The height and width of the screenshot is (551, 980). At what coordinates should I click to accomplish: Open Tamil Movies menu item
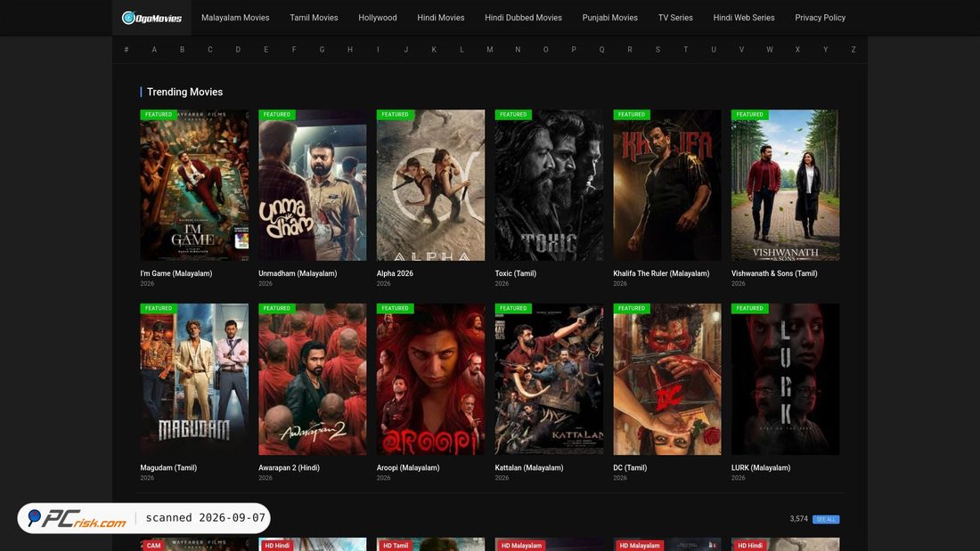click(314, 18)
